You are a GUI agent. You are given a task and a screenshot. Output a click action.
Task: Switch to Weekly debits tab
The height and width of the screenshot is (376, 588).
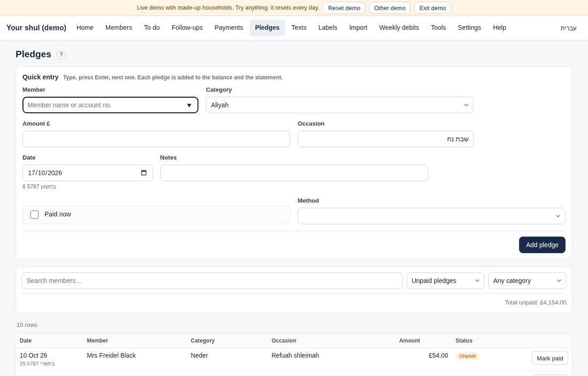[x=399, y=28]
